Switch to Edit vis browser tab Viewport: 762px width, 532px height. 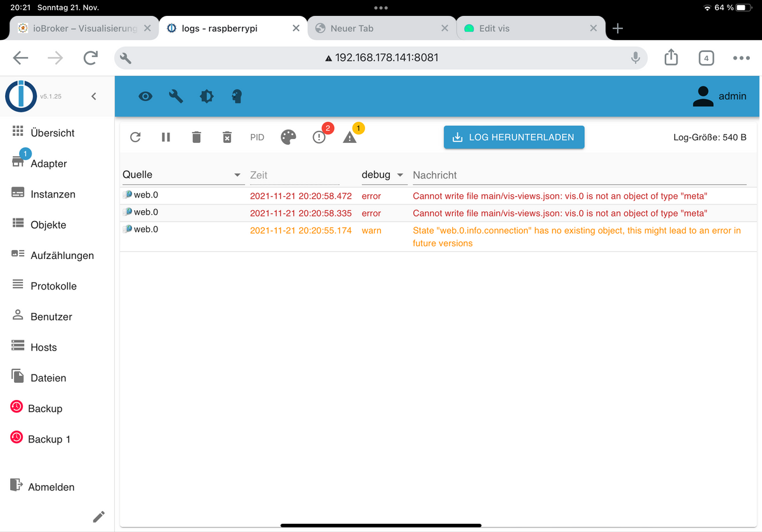(x=530, y=29)
